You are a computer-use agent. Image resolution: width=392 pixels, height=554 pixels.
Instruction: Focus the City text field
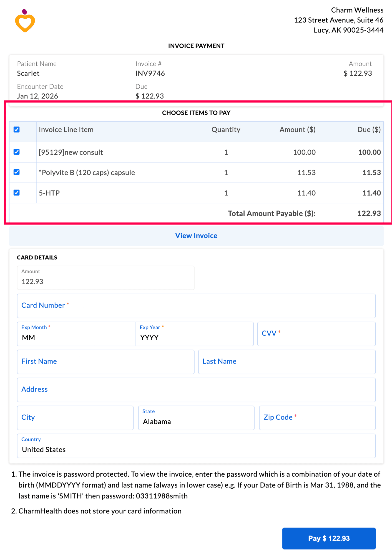tap(75, 418)
